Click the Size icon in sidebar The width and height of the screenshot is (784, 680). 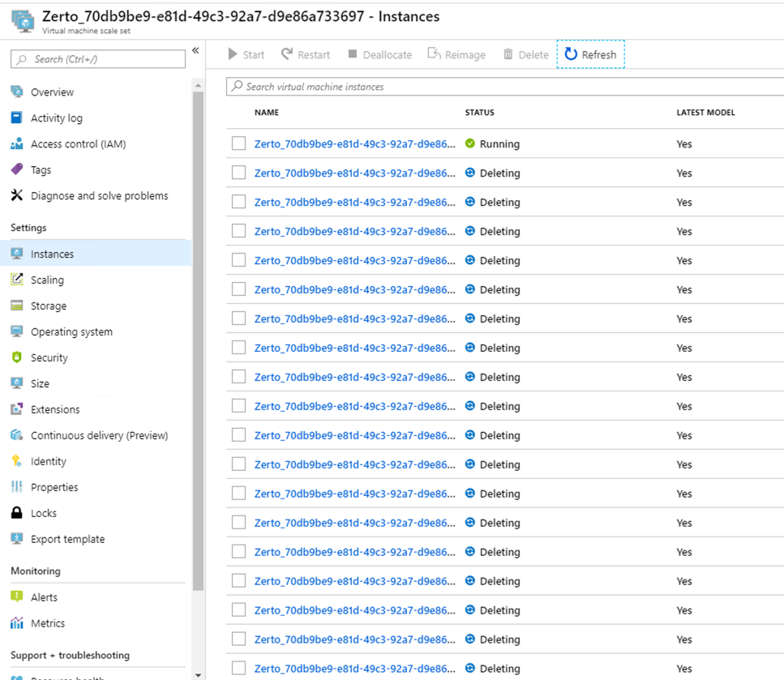[16, 383]
